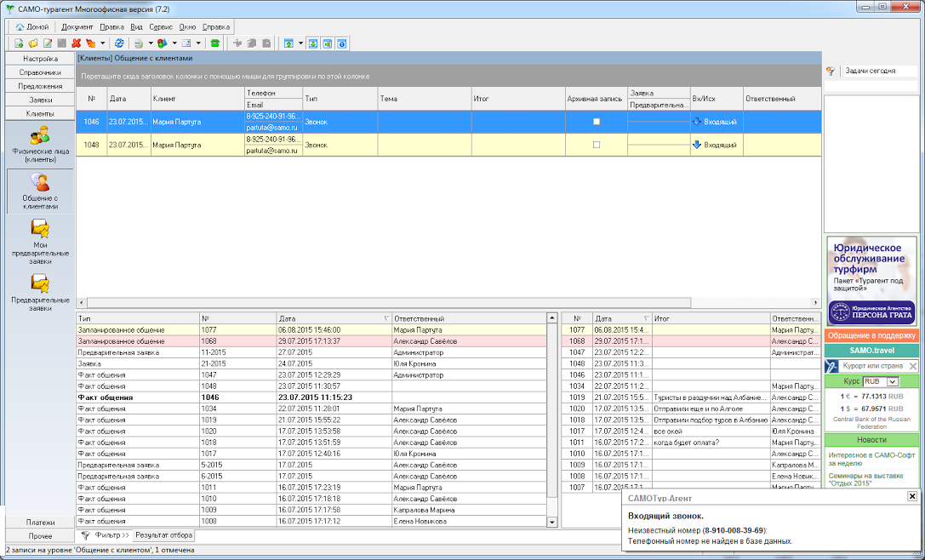Click the Клиент column header
Viewport: 925px width, 560px height.
[197, 99]
